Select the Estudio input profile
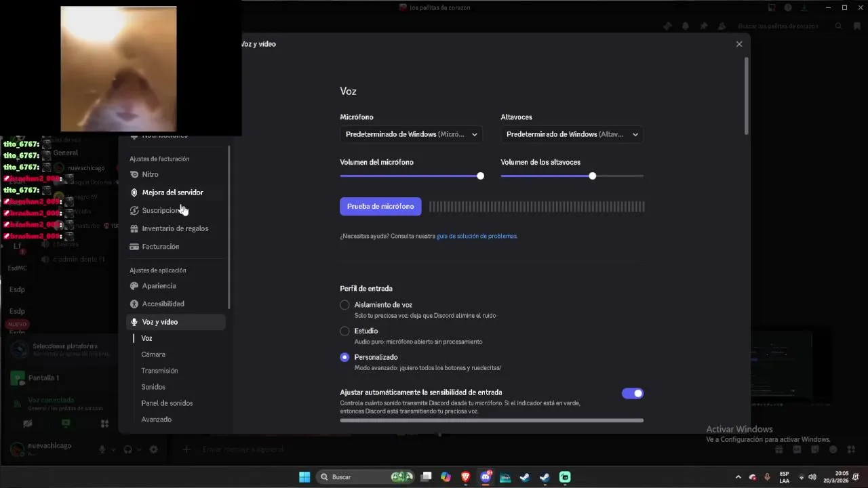 pyautogui.click(x=344, y=331)
